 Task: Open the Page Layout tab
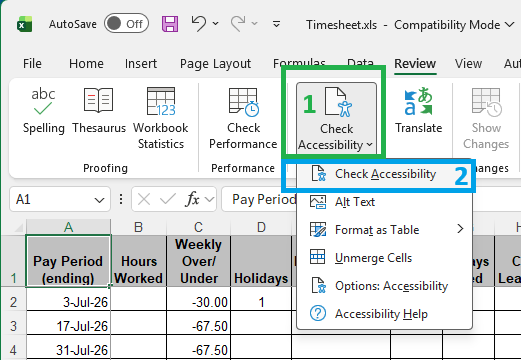[215, 64]
